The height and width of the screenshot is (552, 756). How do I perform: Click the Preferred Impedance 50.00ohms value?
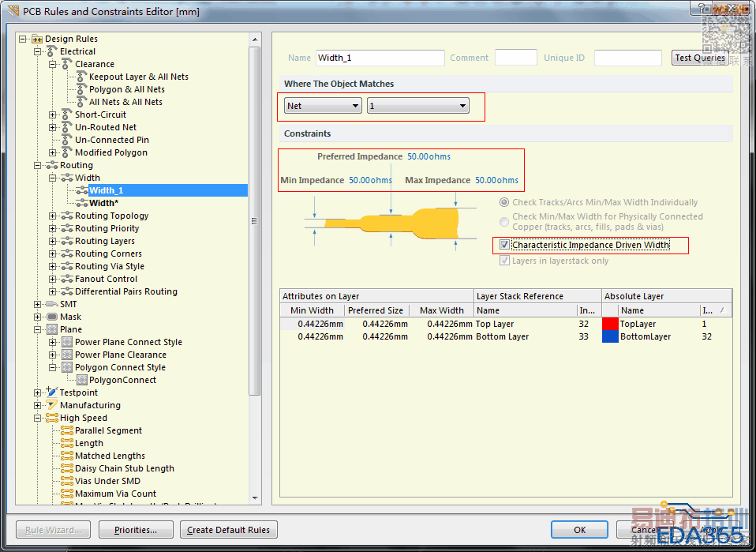pyautogui.click(x=429, y=156)
